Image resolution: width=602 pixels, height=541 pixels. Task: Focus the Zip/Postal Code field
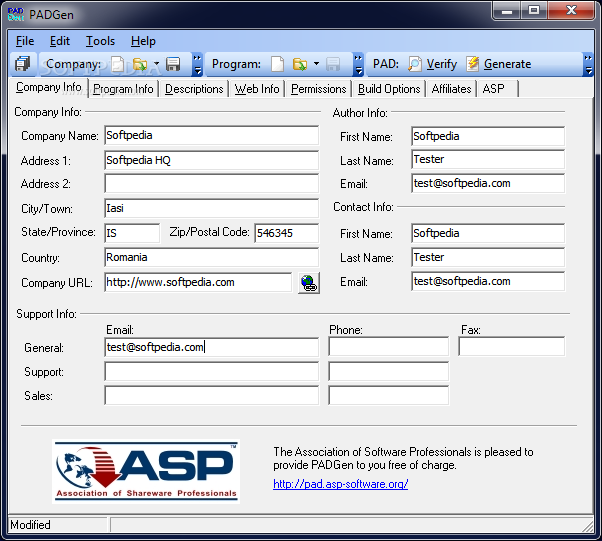point(286,233)
